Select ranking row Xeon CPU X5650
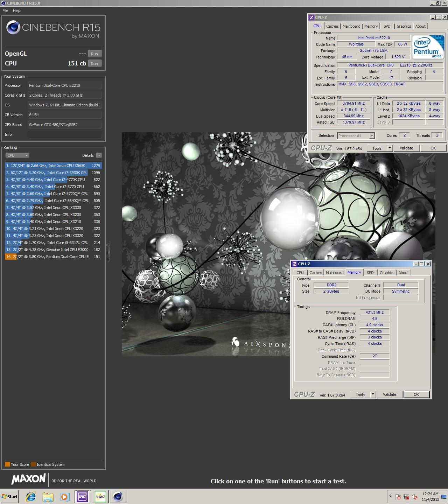 click(x=53, y=166)
